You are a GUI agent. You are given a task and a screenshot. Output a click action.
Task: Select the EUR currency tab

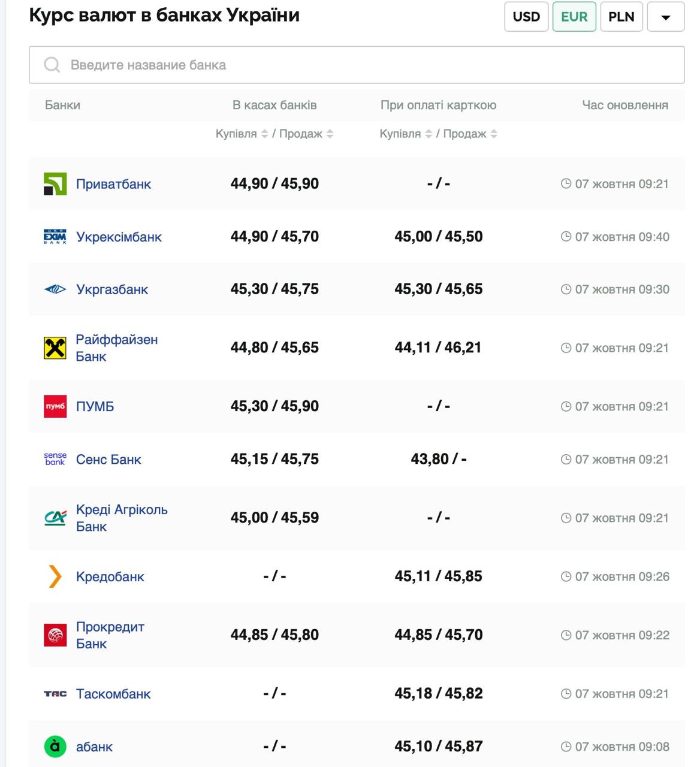[574, 17]
